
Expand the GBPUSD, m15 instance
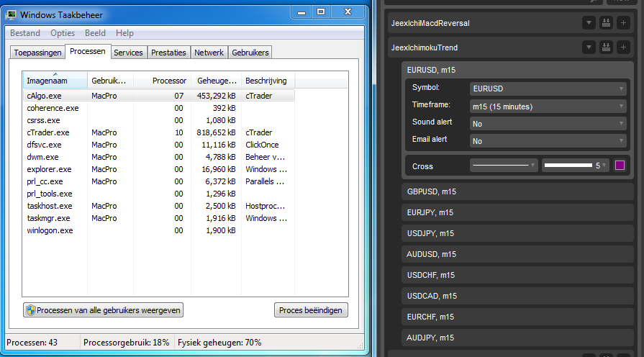pyautogui.click(x=517, y=191)
